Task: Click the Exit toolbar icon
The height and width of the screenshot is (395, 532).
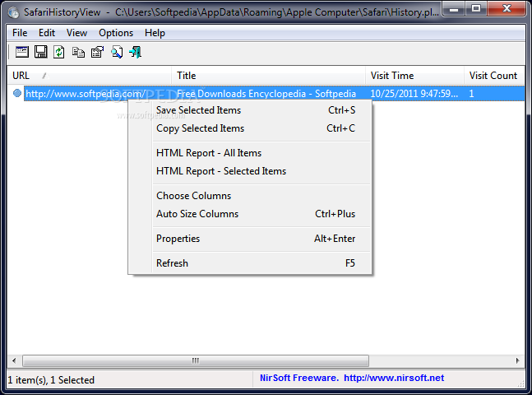Action: (x=136, y=52)
